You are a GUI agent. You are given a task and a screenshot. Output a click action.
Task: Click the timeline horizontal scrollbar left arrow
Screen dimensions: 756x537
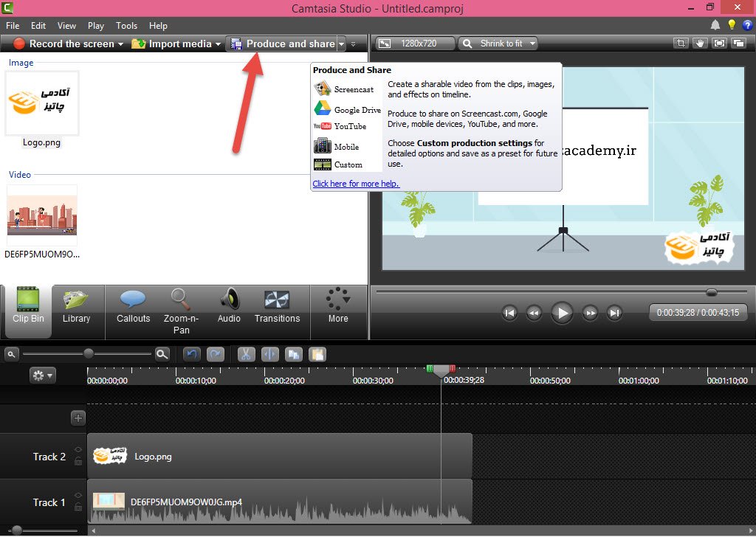(94, 531)
